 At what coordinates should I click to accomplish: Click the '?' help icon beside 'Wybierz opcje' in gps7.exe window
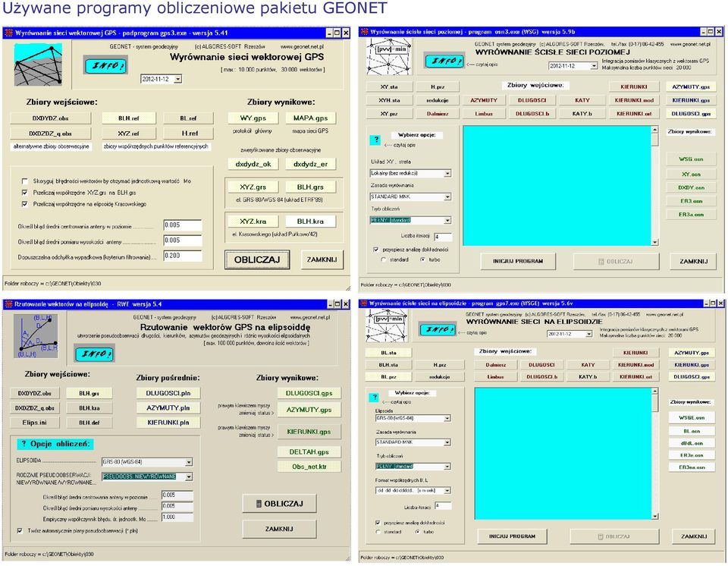[375, 397]
